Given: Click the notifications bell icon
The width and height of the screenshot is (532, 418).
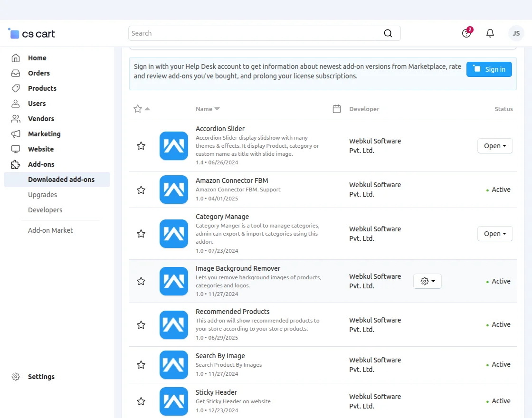Looking at the screenshot, I should click(x=490, y=33).
